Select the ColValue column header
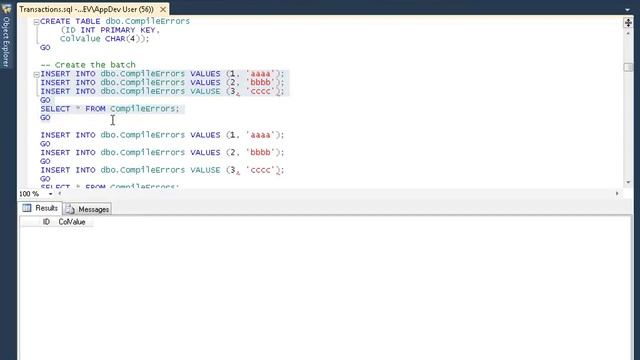Viewport: 640px width, 360px height. [x=72, y=222]
